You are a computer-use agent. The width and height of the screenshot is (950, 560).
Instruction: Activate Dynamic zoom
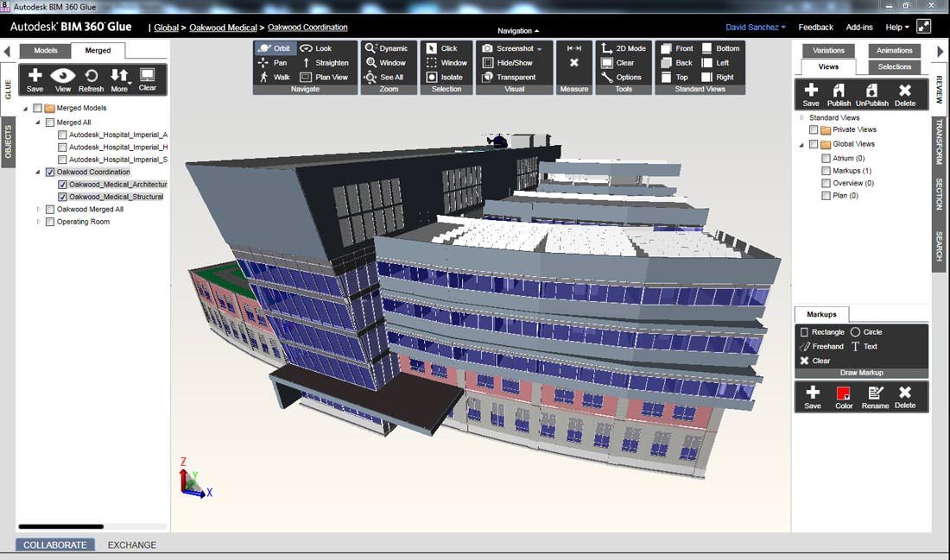point(387,48)
